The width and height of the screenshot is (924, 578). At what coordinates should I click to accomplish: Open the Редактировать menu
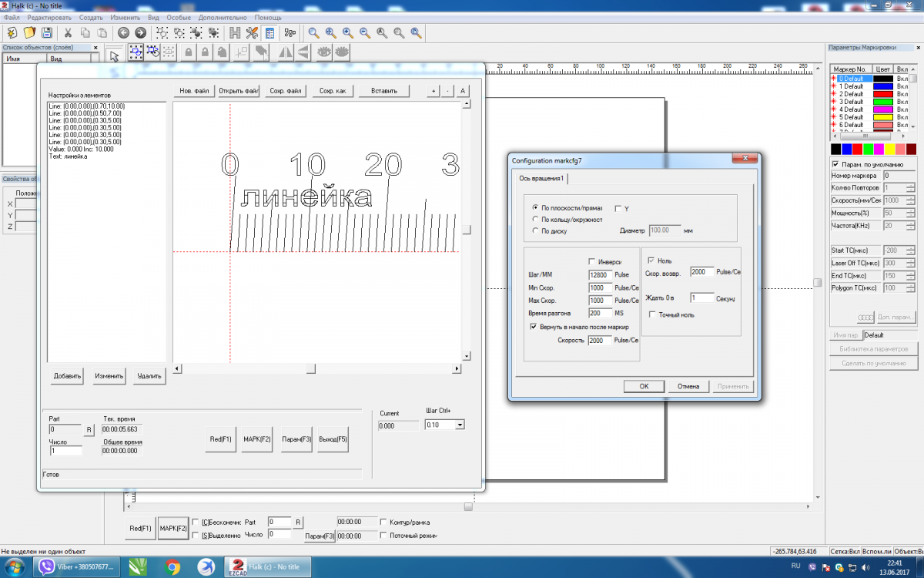(49, 17)
